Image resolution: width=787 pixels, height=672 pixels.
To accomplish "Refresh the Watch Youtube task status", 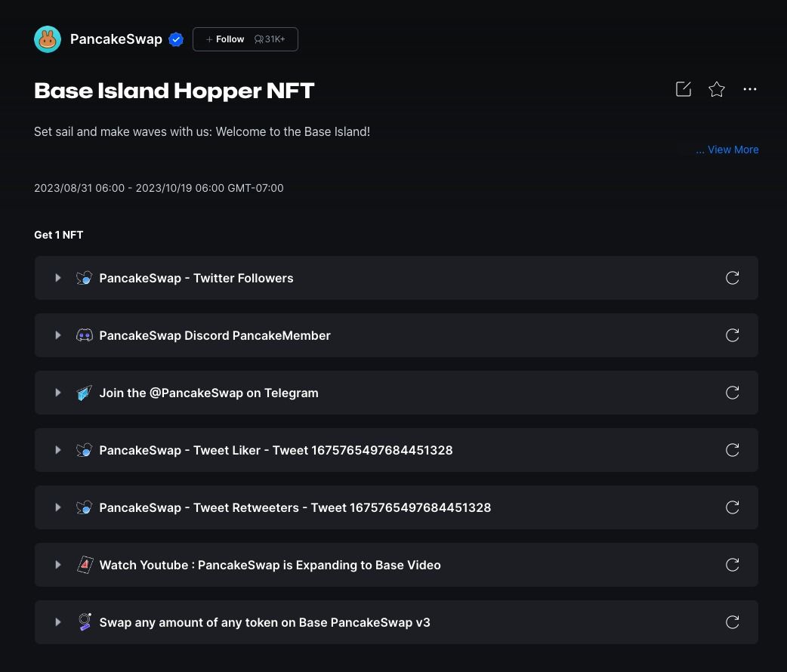I will click(732, 565).
